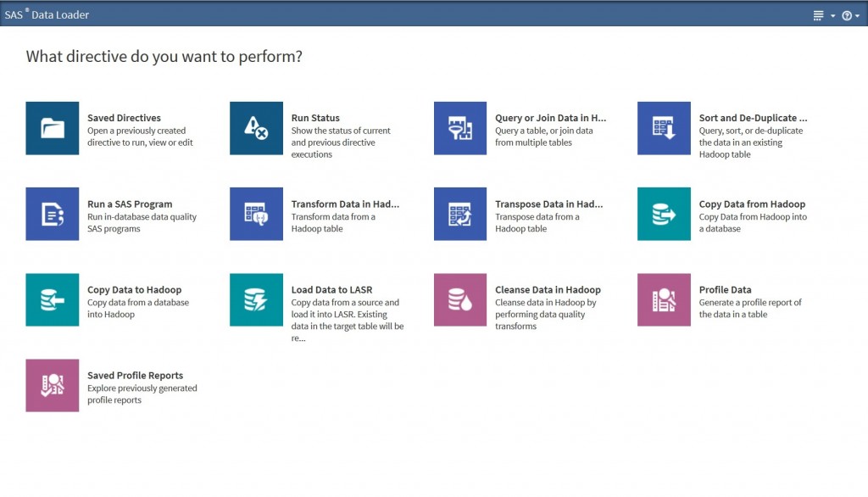Select the Query or Join Data icon
The height and width of the screenshot is (497, 868).
click(x=460, y=128)
